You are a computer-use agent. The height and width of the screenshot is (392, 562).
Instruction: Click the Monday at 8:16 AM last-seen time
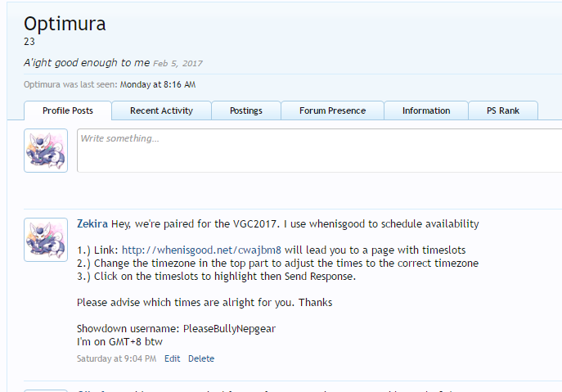pyautogui.click(x=158, y=84)
